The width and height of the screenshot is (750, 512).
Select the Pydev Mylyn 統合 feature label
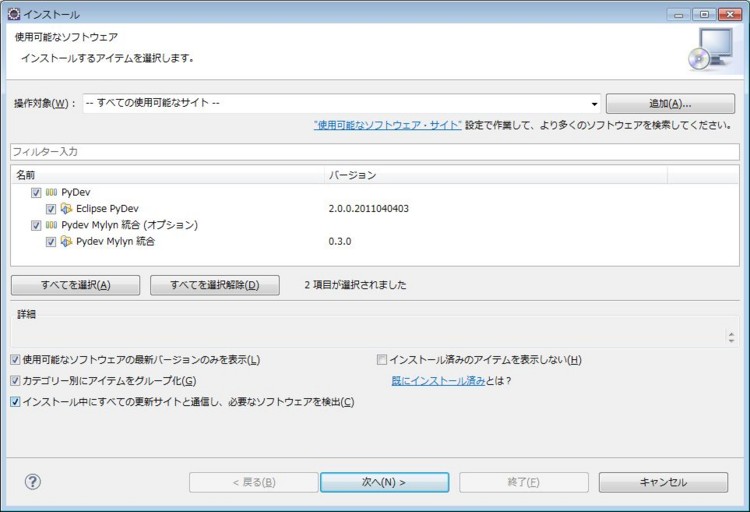[115, 241]
